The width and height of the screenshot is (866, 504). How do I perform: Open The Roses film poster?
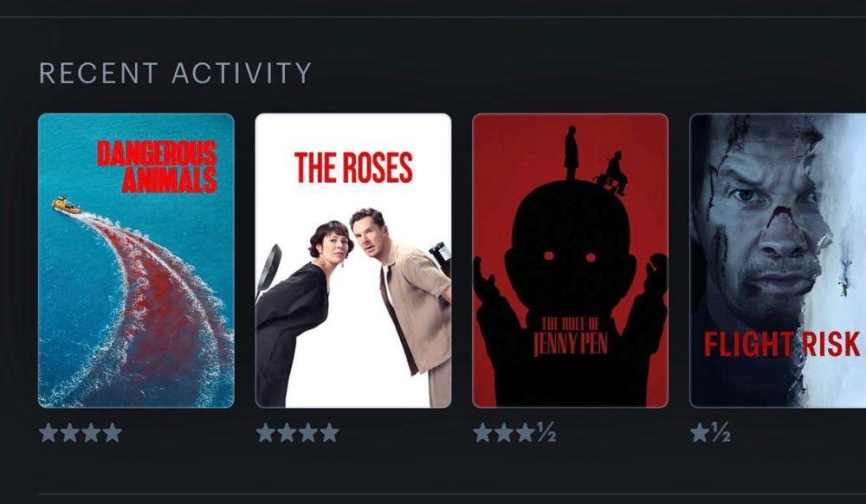click(x=353, y=261)
